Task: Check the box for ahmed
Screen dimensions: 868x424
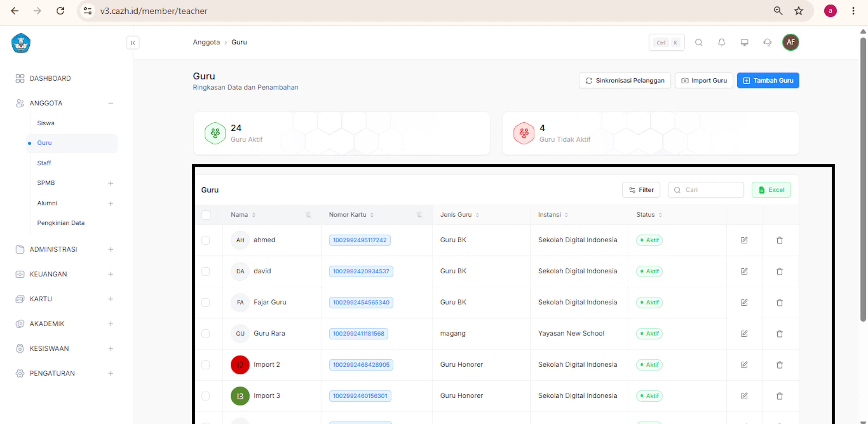Action: [205, 240]
